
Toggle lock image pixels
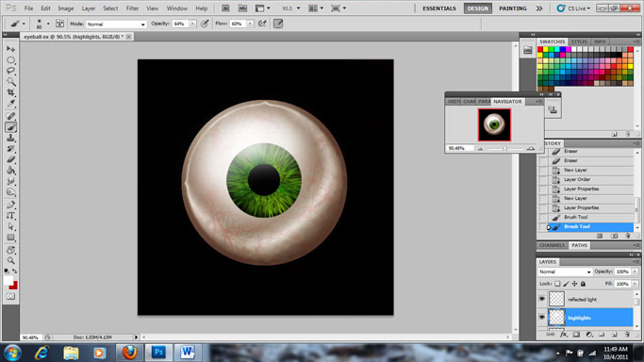566,284
